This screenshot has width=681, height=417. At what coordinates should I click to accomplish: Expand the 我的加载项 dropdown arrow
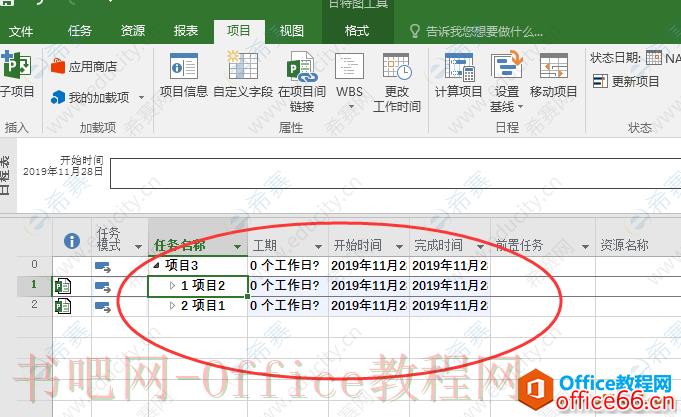tap(142, 98)
